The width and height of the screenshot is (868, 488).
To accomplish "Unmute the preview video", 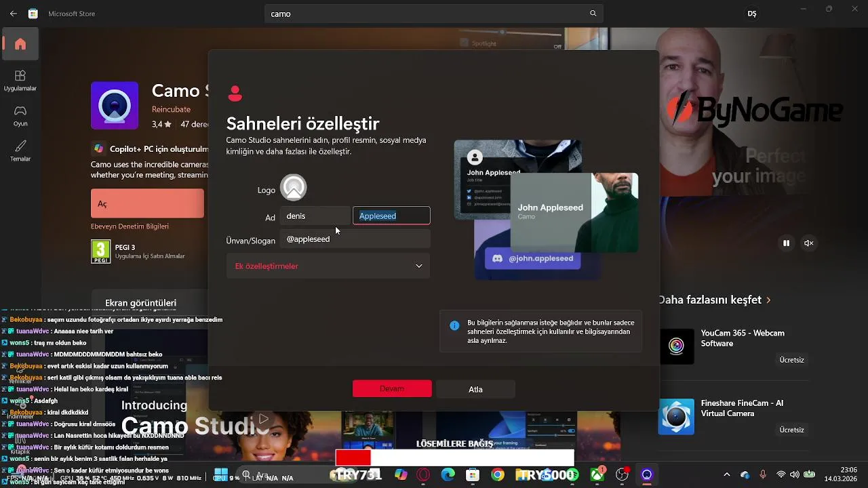I will click(808, 243).
